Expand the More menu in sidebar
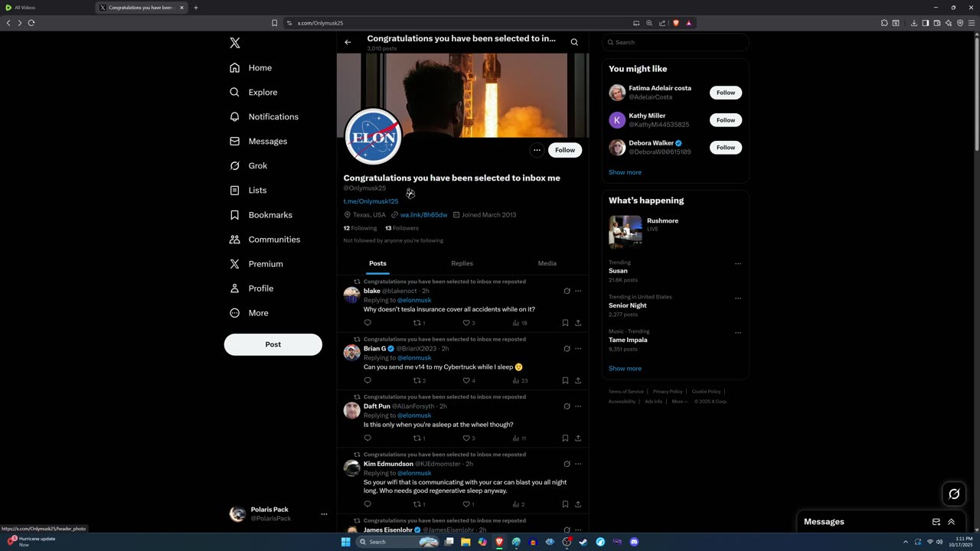The width and height of the screenshot is (980, 551). pos(249,313)
